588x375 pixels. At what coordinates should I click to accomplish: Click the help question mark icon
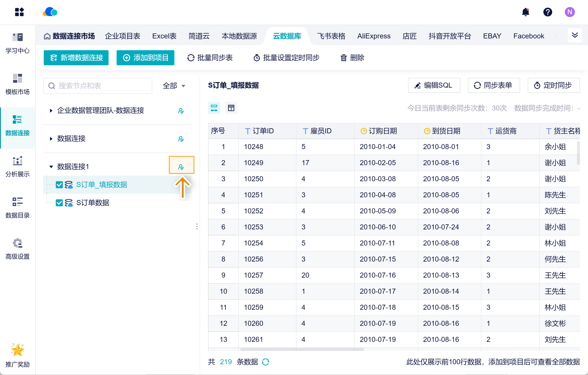[548, 12]
